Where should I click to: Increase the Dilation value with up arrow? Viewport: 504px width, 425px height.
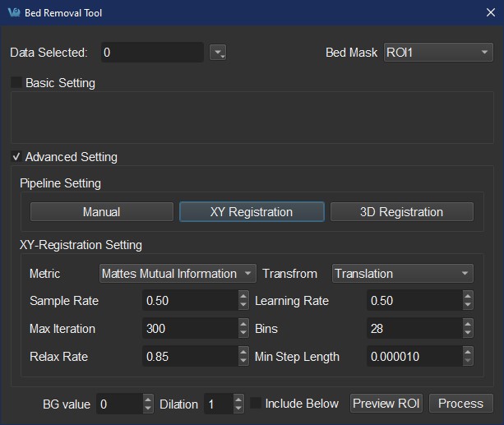pyautogui.click(x=238, y=400)
